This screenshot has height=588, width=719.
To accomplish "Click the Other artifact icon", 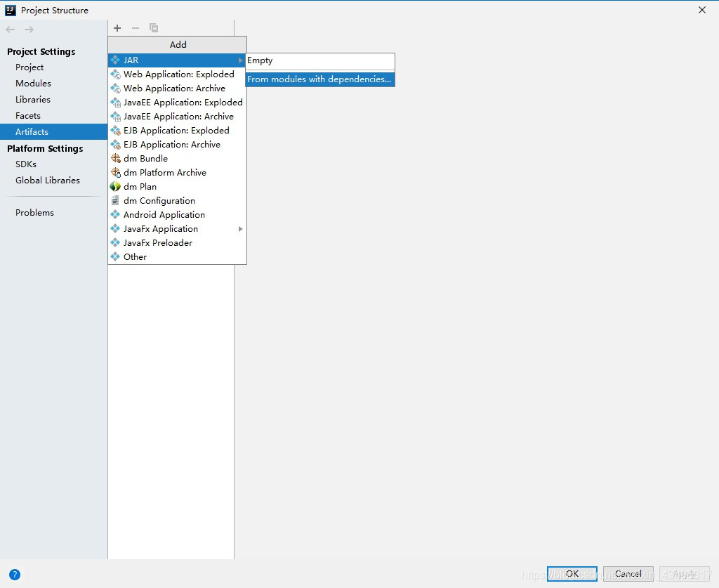I will point(116,257).
